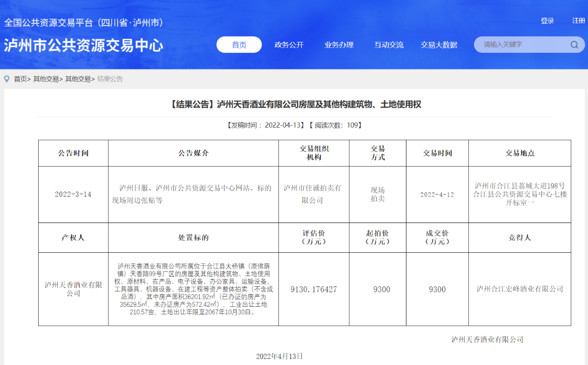
Task: Click the 公告媒介 column header
Action: tap(194, 153)
